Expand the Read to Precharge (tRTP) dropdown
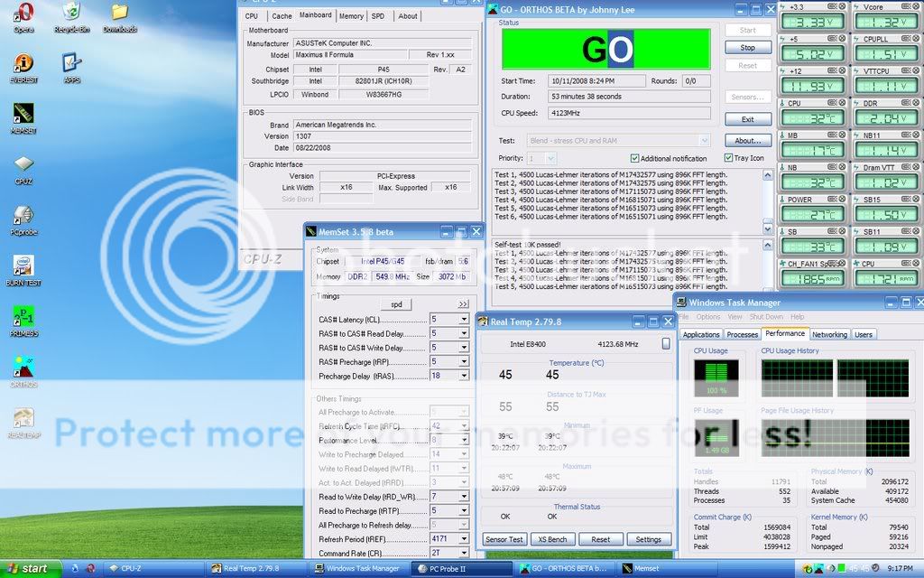Image resolution: width=924 pixels, height=578 pixels. coord(464,511)
